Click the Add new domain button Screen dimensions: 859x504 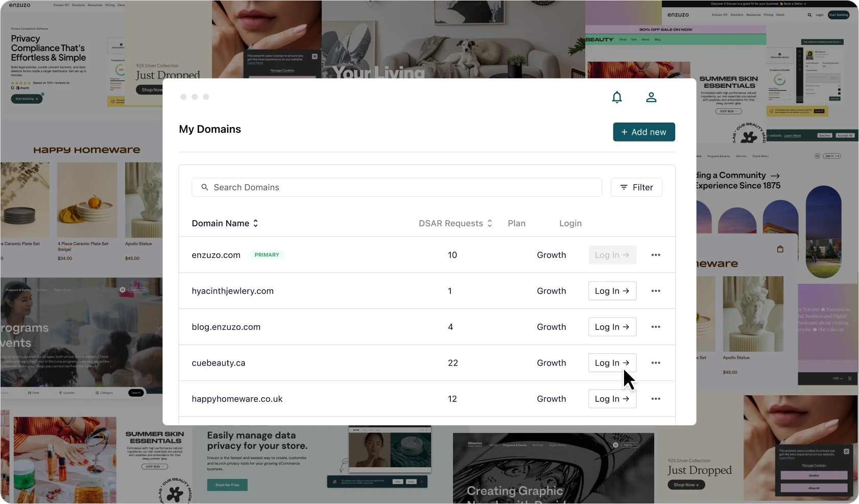click(x=644, y=132)
